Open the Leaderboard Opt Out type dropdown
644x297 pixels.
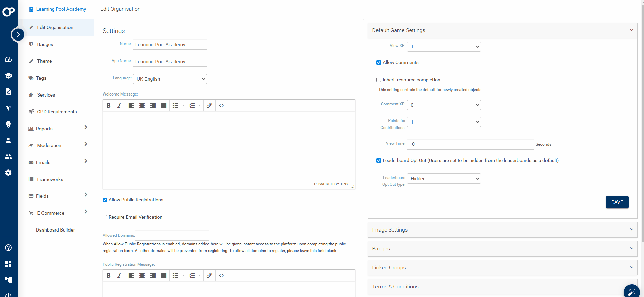(444, 179)
